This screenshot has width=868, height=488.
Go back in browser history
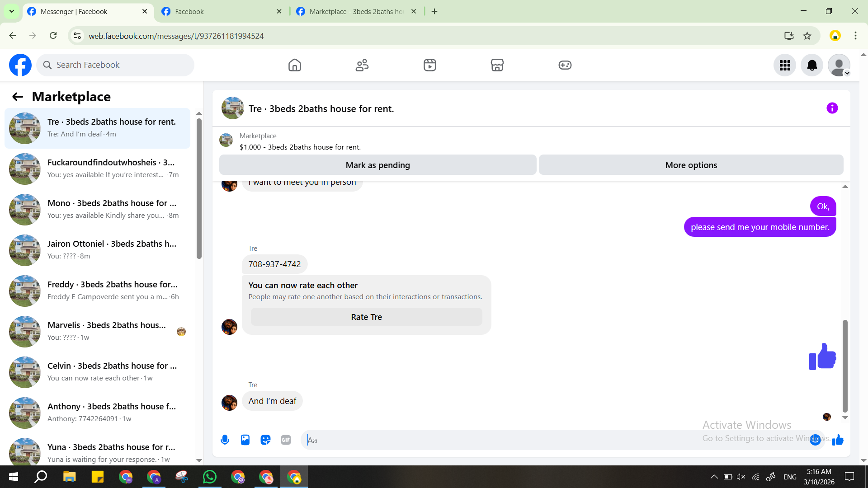[13, 36]
